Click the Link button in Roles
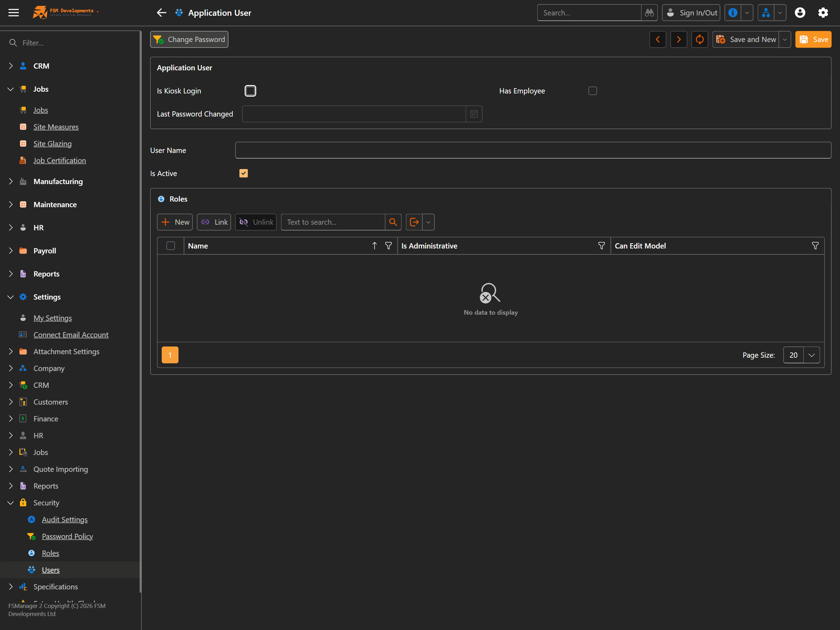This screenshot has width=840, height=630. tap(214, 222)
